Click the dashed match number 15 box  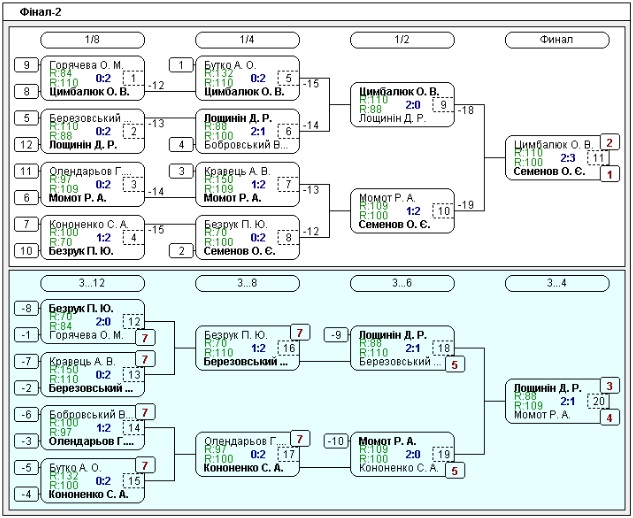click(x=134, y=481)
